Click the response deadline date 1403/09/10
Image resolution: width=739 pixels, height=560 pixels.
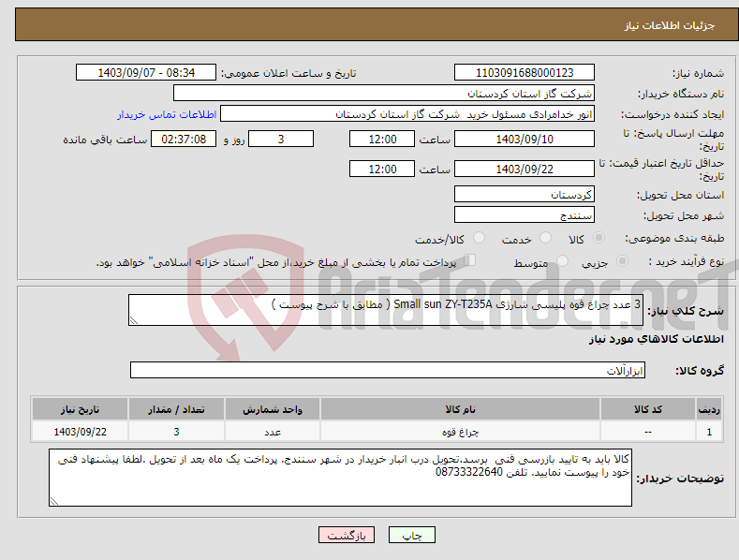pyautogui.click(x=525, y=139)
